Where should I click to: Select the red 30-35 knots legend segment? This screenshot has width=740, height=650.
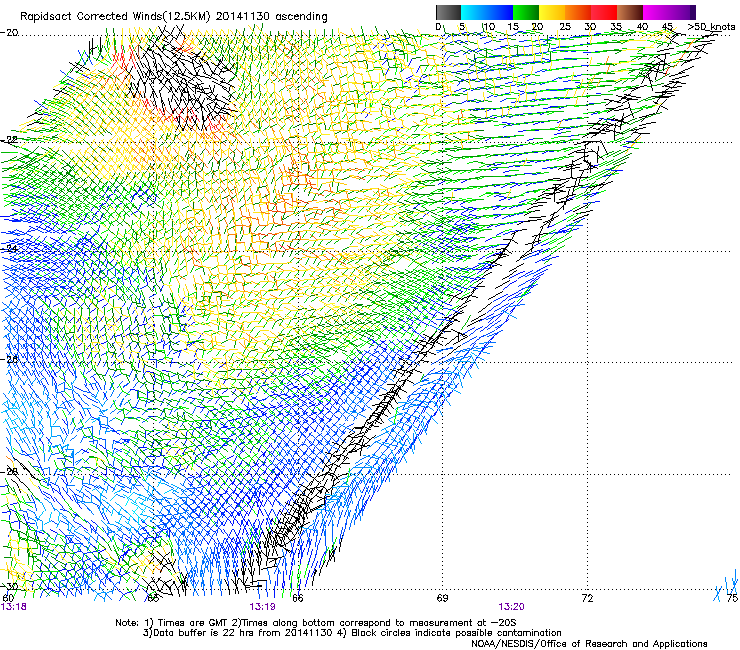604,12
